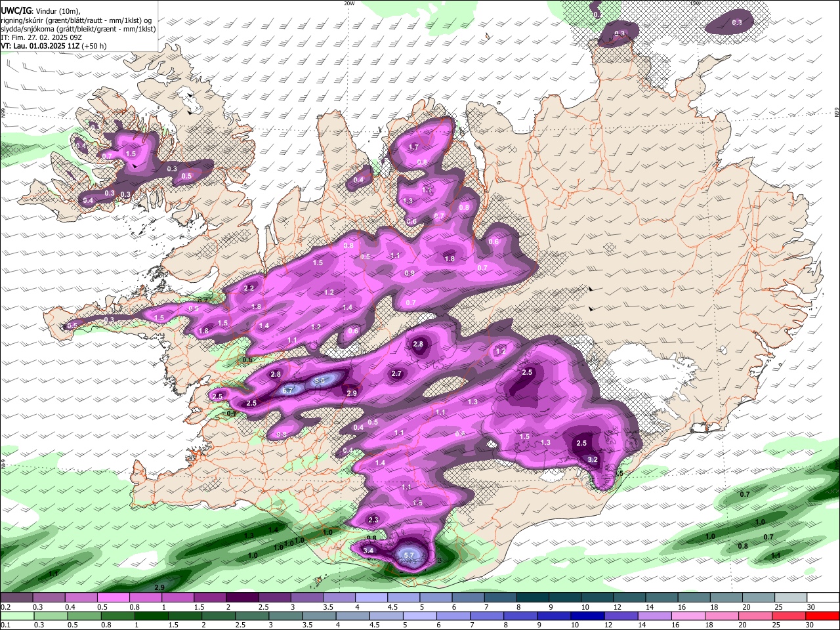Click the "slydda/snjókoma (grátt/bleikt/grænt" description line
840x630 pixels.
(78, 29)
